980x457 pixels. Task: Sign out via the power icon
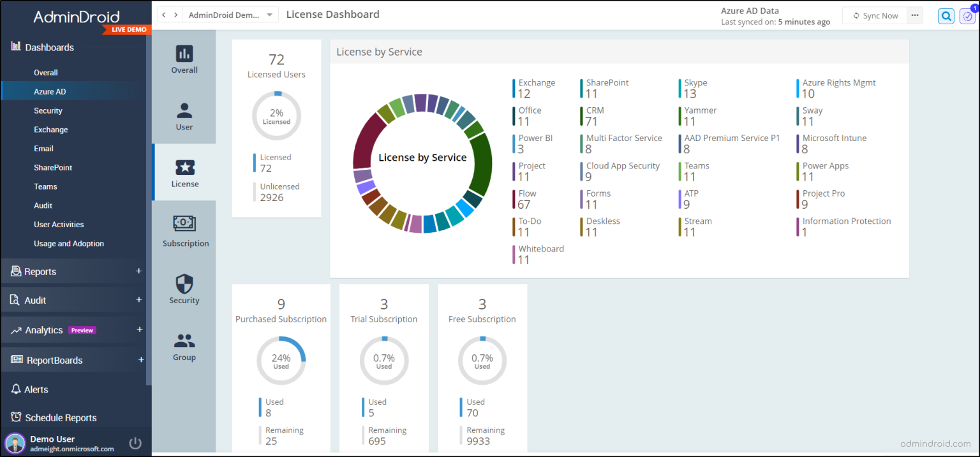point(135,442)
